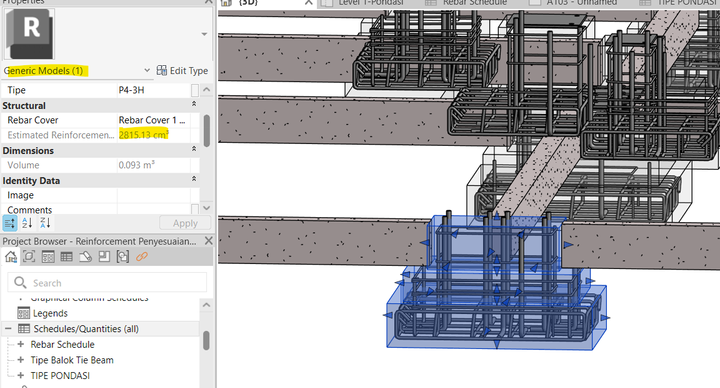
Task: Click the Revit family type thumbnail
Action: pyautogui.click(x=29, y=34)
